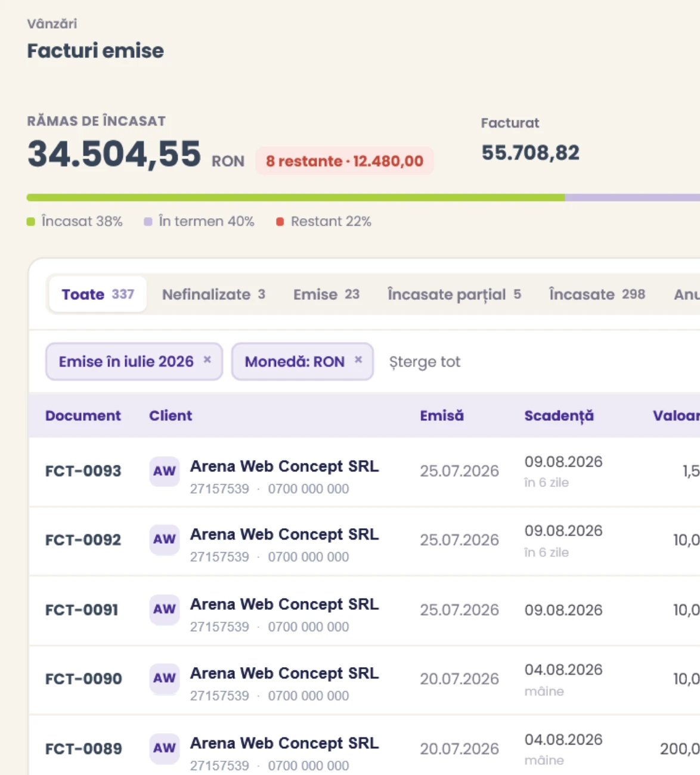Click the 20.07.2026 issue date for FCT-0090
700x775 pixels.
coord(459,679)
